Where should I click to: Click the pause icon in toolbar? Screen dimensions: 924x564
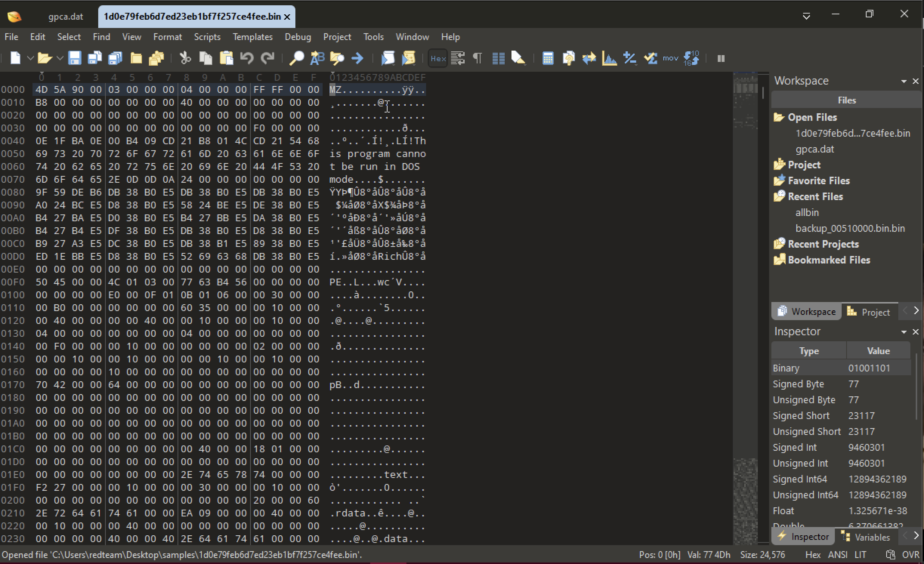721,59
